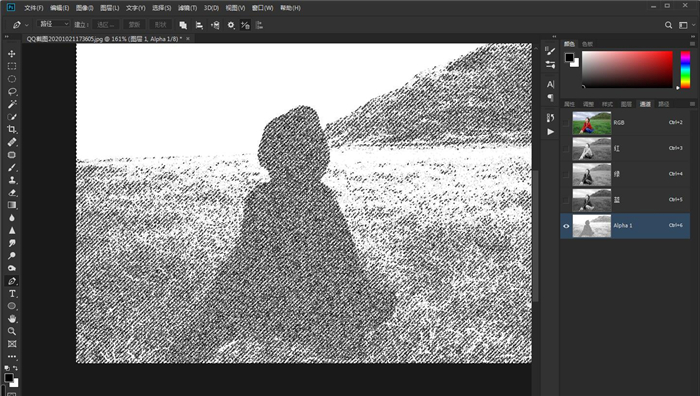The width and height of the screenshot is (700, 396).
Task: Switch to the Hand tool
Action: click(12, 319)
